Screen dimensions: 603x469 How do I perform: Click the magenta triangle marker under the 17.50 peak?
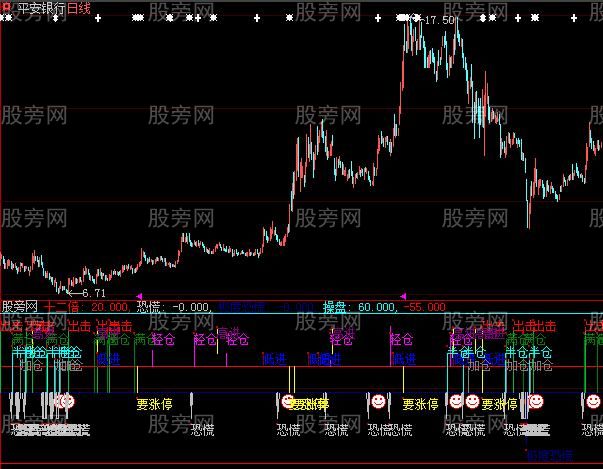pos(403,296)
